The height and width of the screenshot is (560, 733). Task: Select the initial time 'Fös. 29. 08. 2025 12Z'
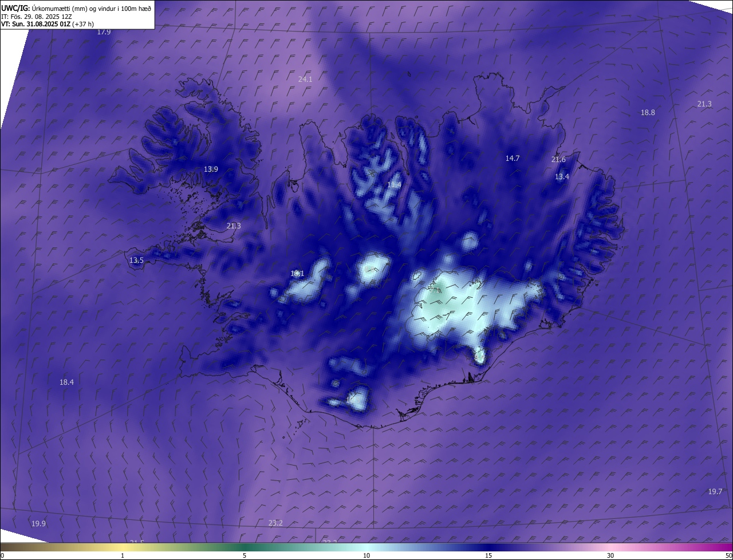(x=42, y=16)
